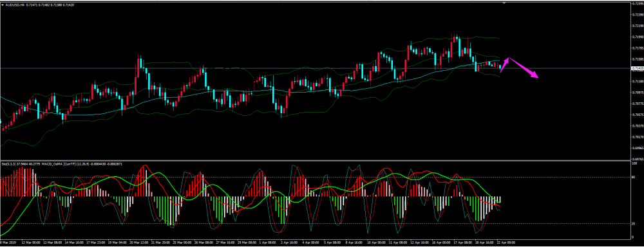Click the chart shift triangle marker at top
The image size is (644, 247).
click(504, 3)
